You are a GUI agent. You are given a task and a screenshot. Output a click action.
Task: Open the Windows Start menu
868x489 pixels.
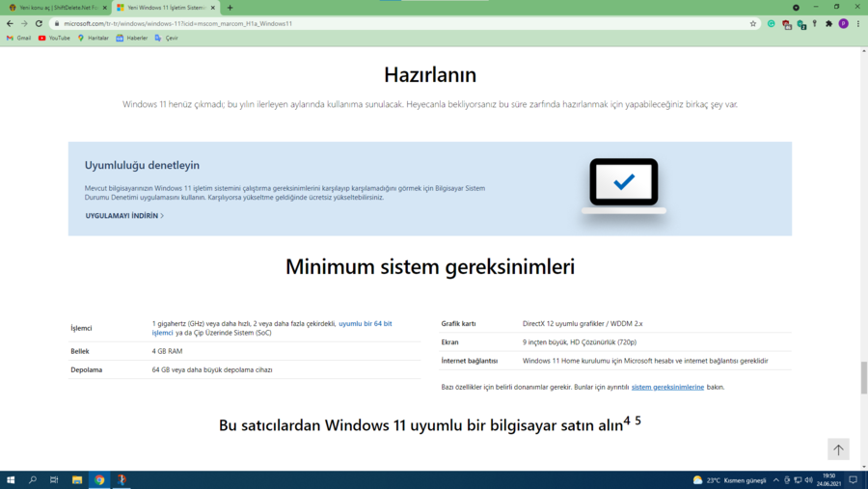pos(11,480)
